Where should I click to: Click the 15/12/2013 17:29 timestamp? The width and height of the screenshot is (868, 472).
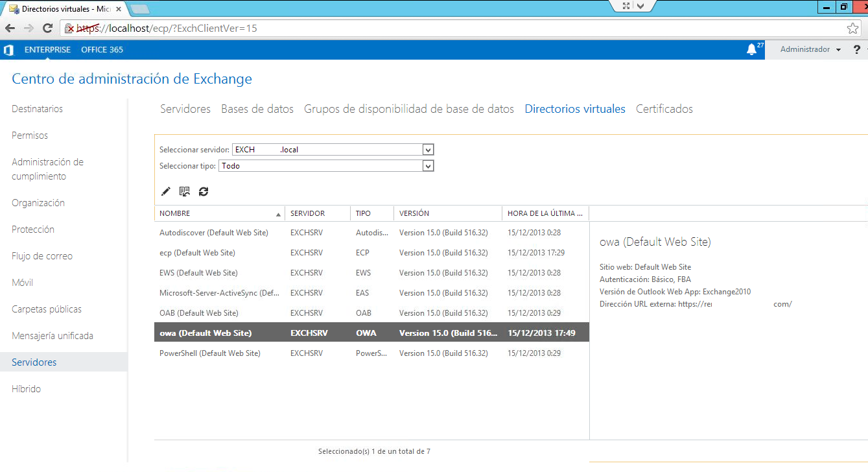click(x=536, y=253)
